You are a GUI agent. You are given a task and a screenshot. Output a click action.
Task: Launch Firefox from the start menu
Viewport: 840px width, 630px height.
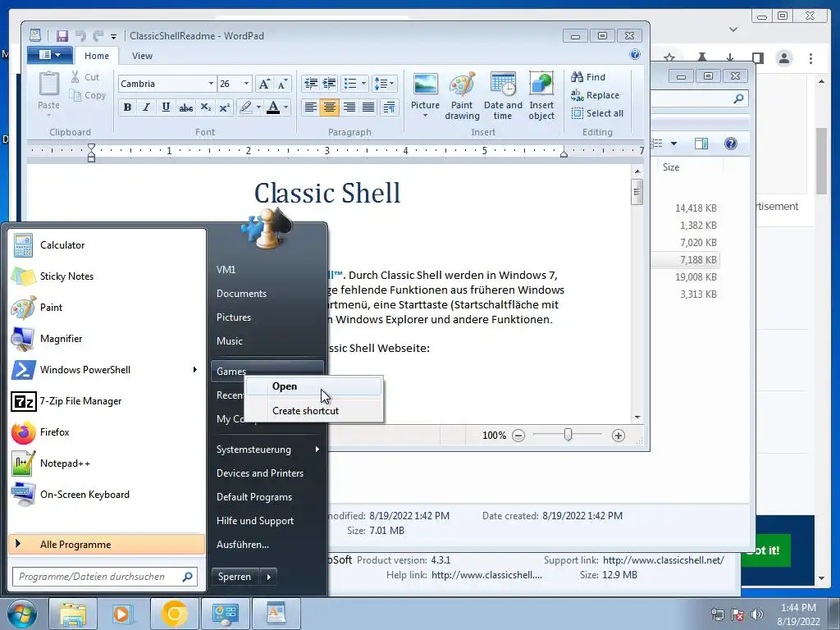[109, 431]
